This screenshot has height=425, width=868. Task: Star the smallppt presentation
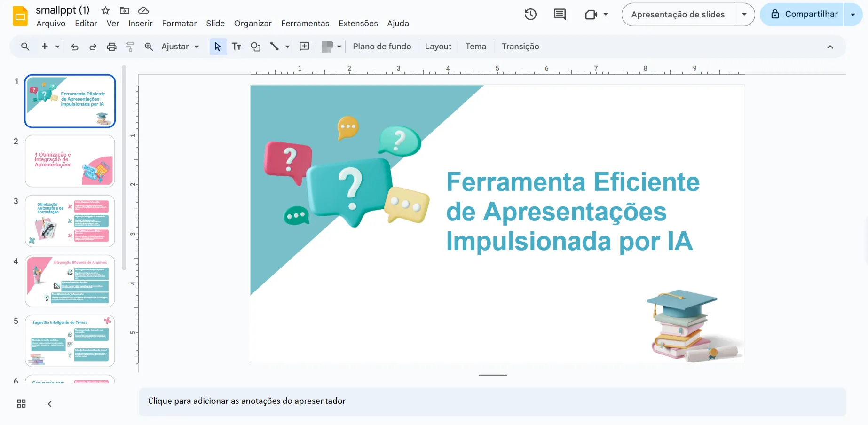tap(105, 10)
